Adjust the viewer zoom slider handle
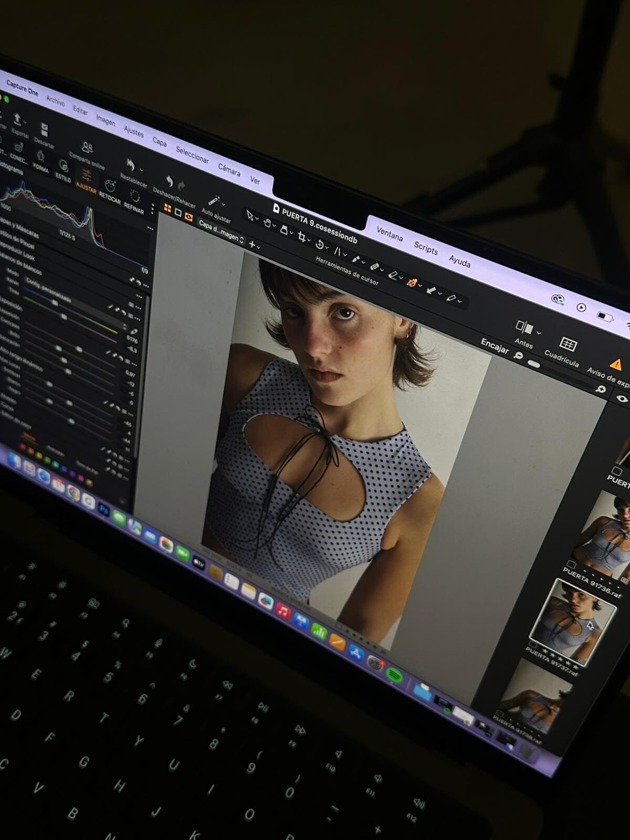Screen dimensions: 630x840 pyautogui.click(x=533, y=363)
